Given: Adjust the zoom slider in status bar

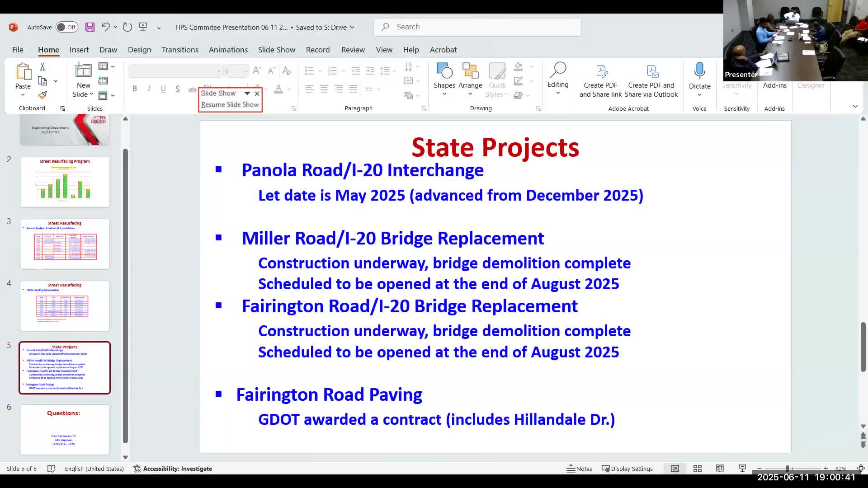Looking at the screenshot, I should 788,469.
